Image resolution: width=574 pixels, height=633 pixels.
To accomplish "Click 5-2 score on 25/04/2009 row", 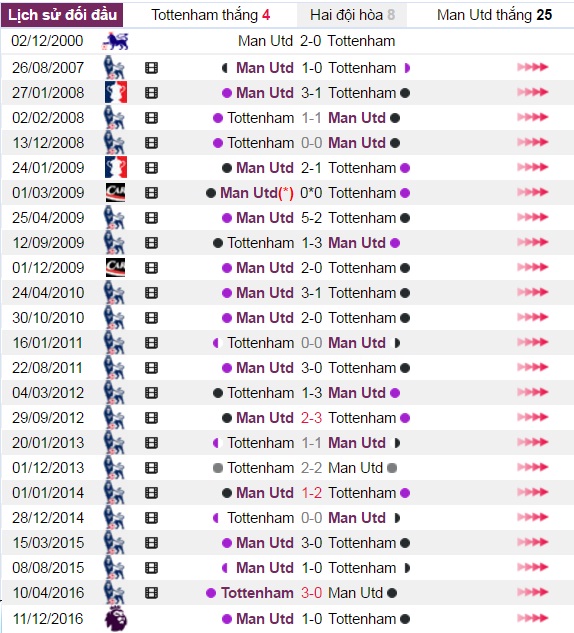I will 311,218.
